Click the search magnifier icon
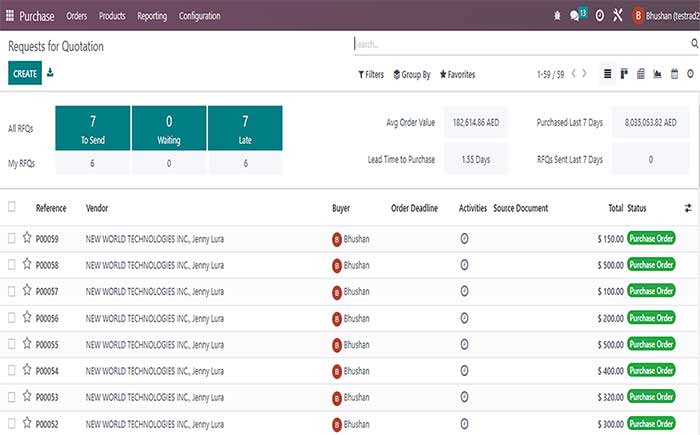 click(x=695, y=43)
